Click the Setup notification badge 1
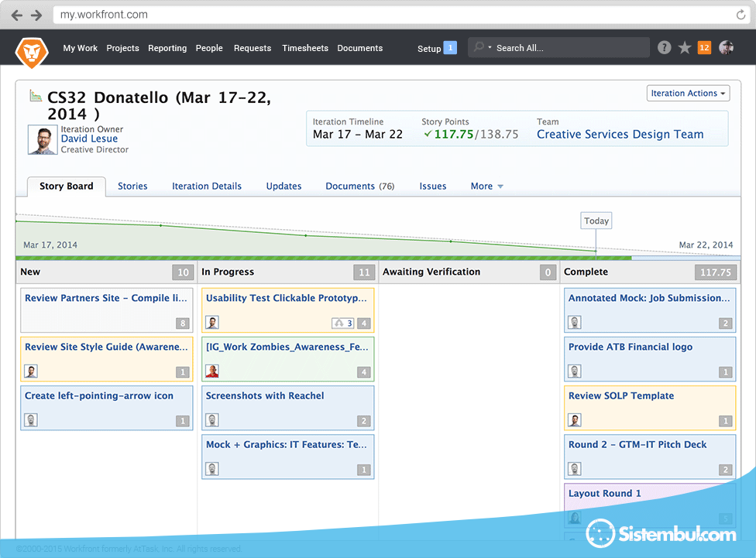 (450, 48)
